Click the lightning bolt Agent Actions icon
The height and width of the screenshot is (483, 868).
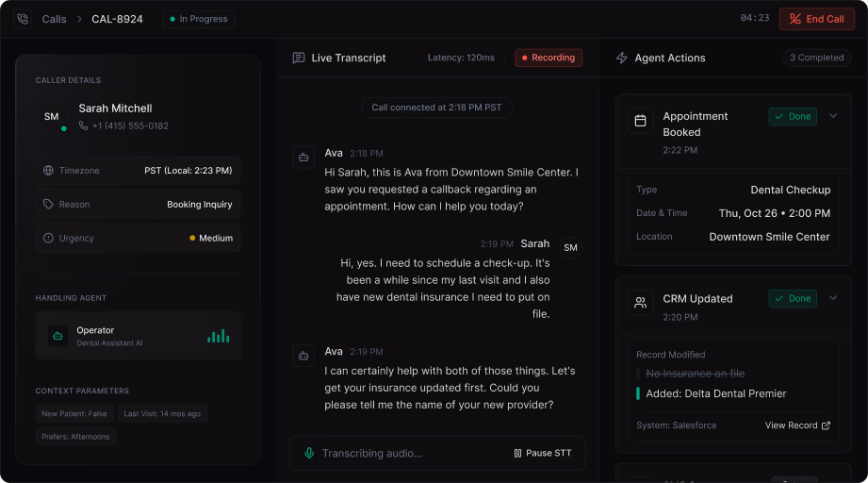[x=622, y=58]
